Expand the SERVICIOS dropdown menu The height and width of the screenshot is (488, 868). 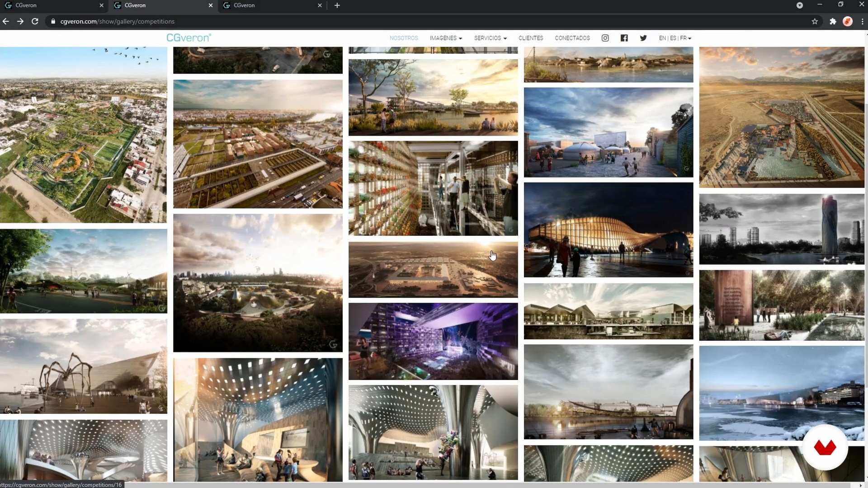point(491,38)
